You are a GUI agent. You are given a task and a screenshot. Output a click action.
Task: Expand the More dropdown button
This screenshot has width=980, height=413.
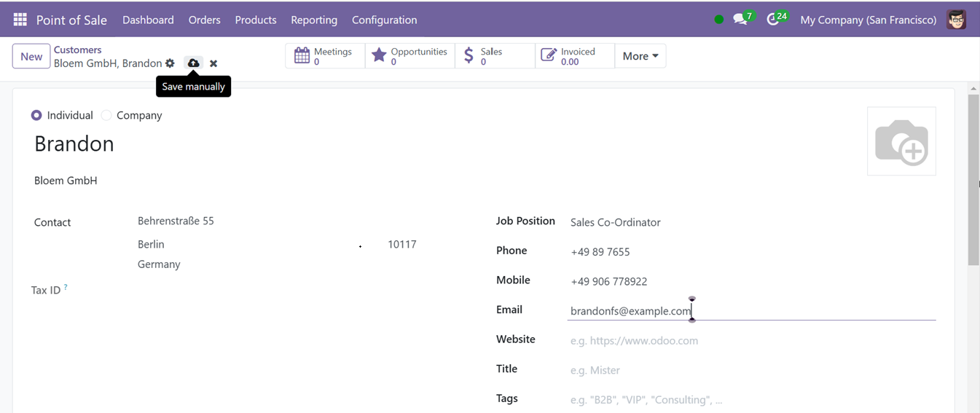[x=640, y=56]
